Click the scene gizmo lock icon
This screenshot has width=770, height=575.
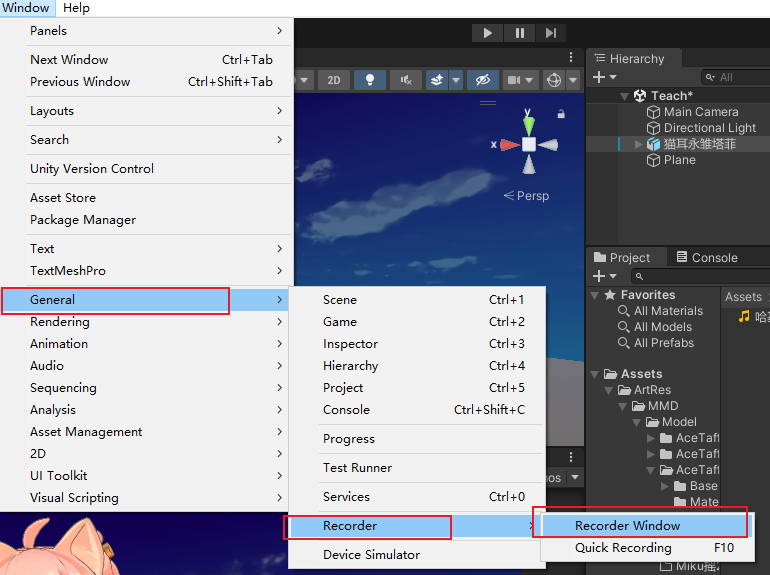coord(561,114)
